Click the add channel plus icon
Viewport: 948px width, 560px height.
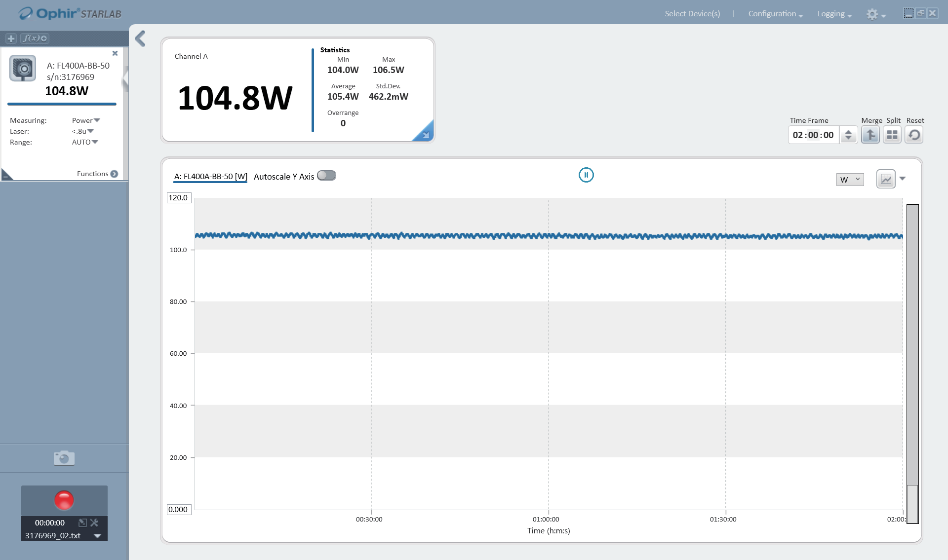[11, 38]
